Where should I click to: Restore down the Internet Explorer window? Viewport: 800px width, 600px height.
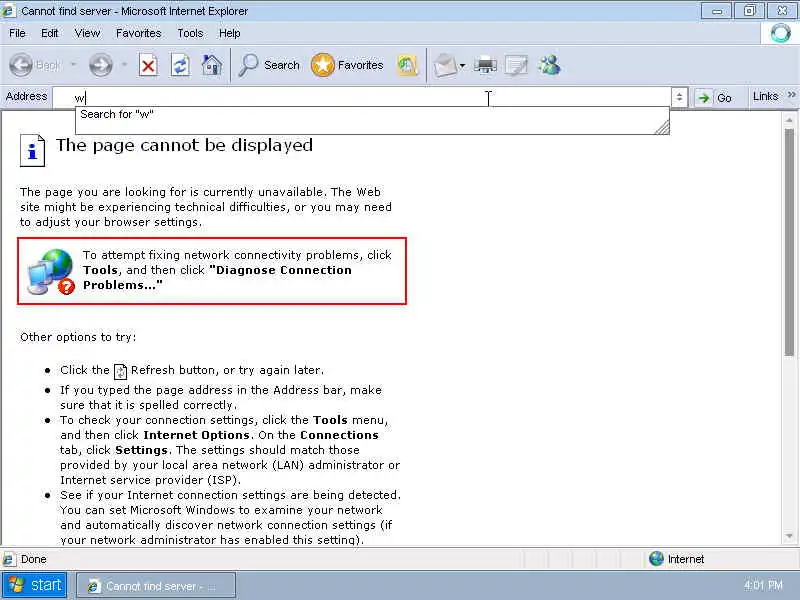click(749, 11)
